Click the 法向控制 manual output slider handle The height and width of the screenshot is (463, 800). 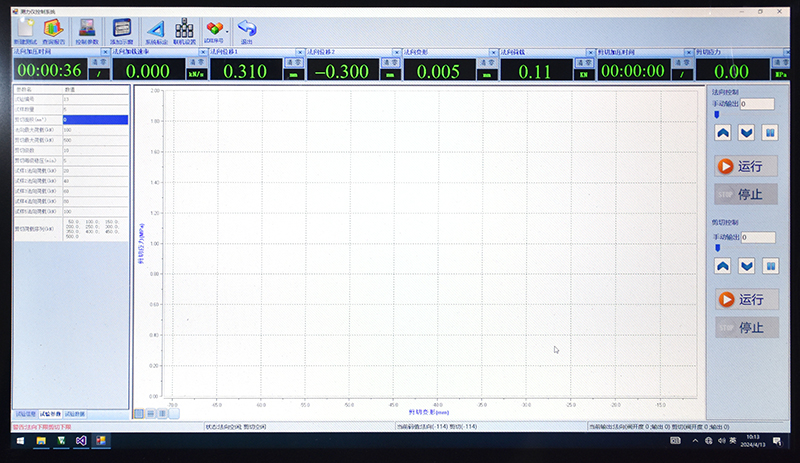pyautogui.click(x=716, y=115)
